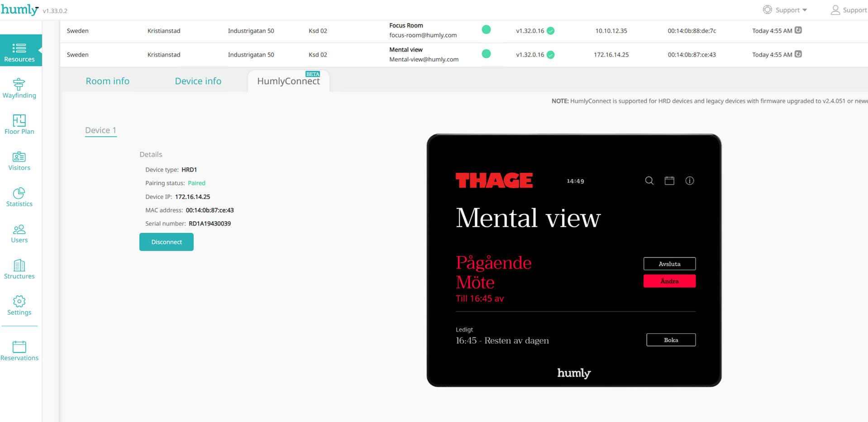This screenshot has height=422, width=868.
Task: Click the Focus Room name in table
Action: tap(406, 26)
